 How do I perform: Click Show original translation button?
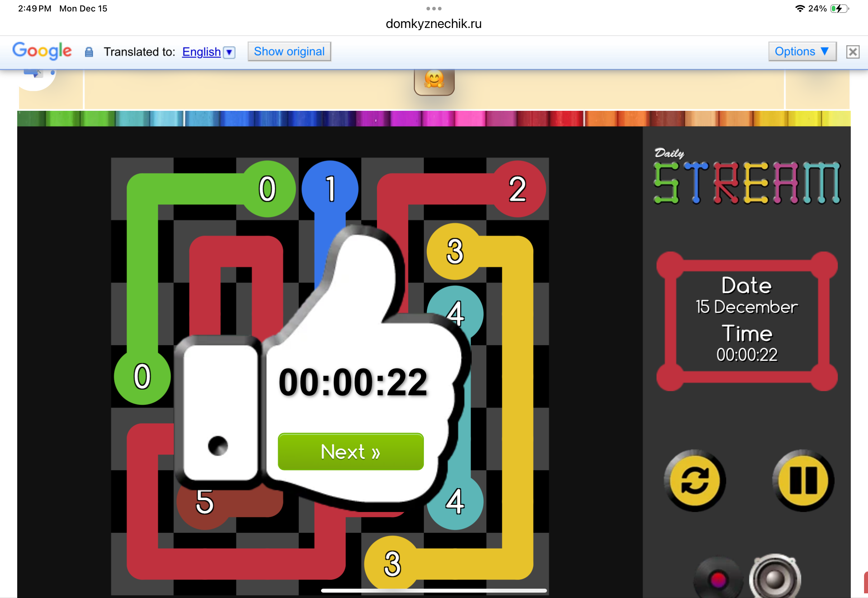click(x=289, y=51)
